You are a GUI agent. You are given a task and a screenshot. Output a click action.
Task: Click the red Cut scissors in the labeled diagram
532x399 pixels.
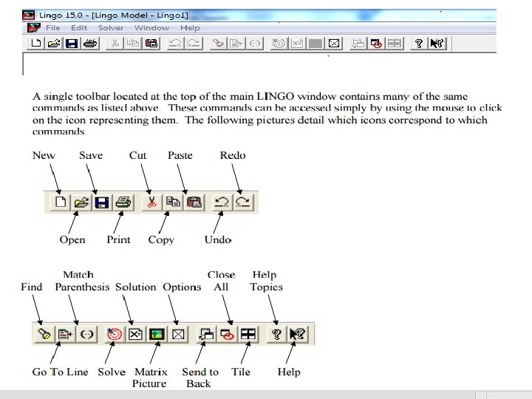(151, 202)
